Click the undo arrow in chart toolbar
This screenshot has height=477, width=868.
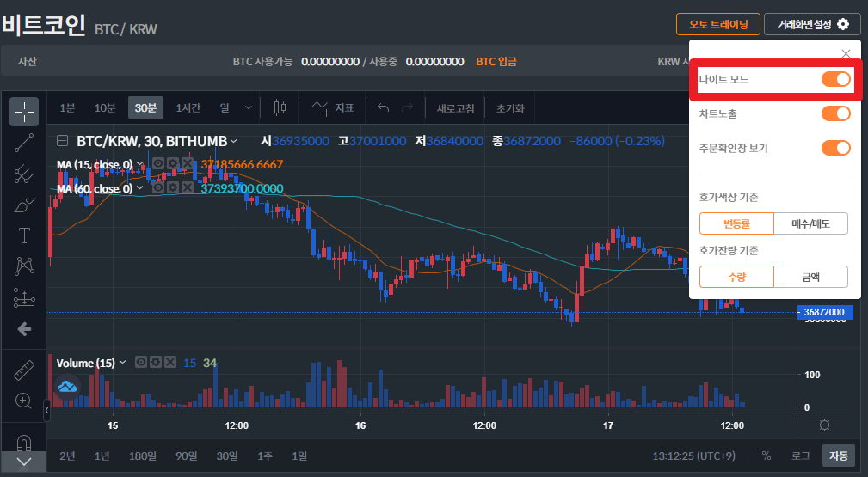[x=383, y=107]
